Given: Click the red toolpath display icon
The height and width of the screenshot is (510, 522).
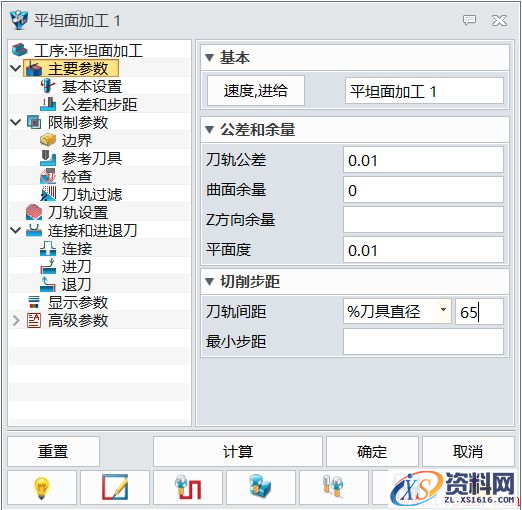Looking at the screenshot, I should coord(188,488).
